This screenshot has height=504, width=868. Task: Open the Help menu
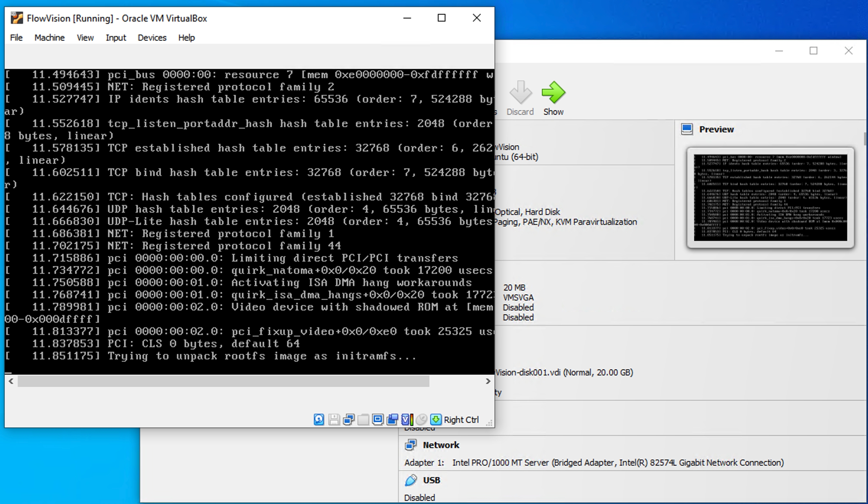coord(186,37)
